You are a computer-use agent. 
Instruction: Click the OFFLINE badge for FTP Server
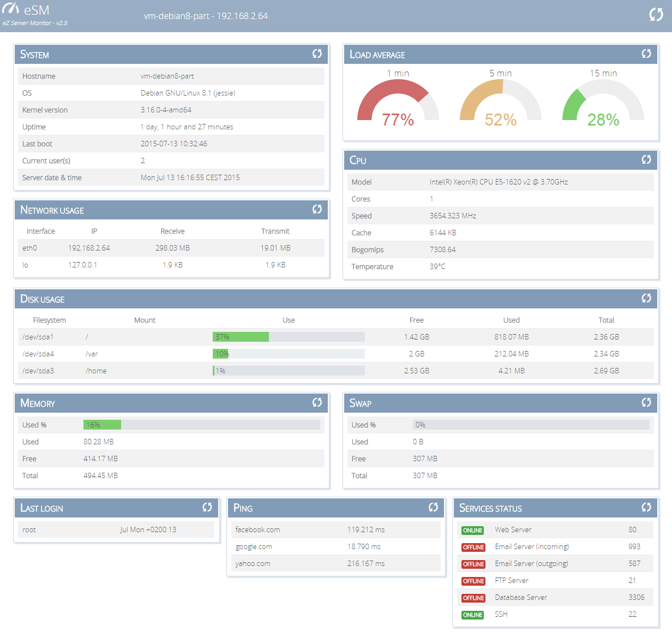point(473,581)
